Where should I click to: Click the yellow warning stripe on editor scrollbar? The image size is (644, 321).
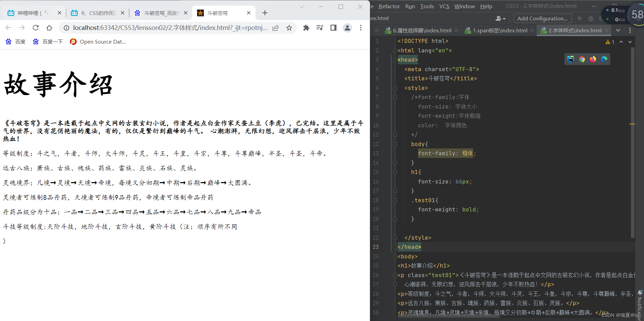(x=632, y=124)
